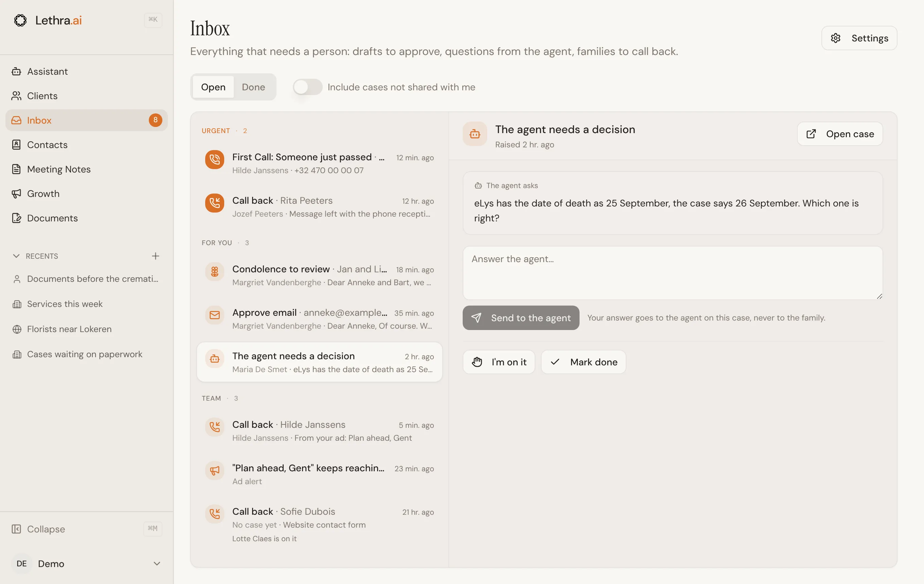924x584 pixels.
Task: Click the plus icon next to Recents
Action: click(x=155, y=256)
